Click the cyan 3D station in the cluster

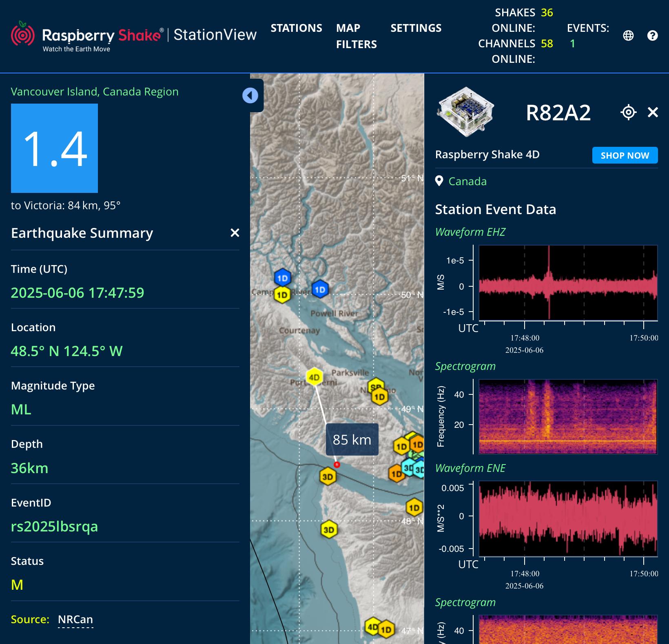[x=408, y=468]
